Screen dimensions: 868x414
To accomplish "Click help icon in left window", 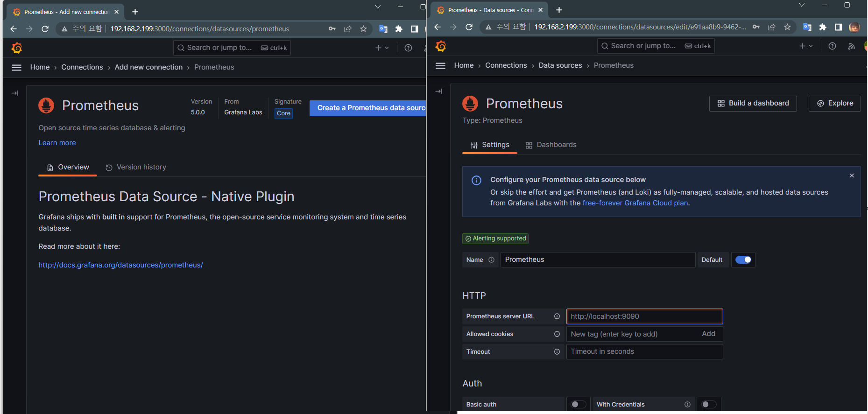I will click(408, 48).
